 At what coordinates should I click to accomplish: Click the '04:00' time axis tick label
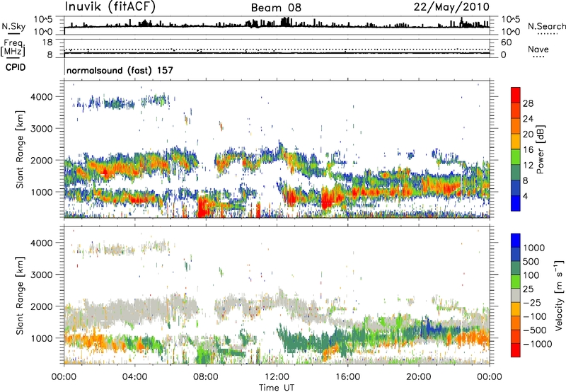click(134, 377)
